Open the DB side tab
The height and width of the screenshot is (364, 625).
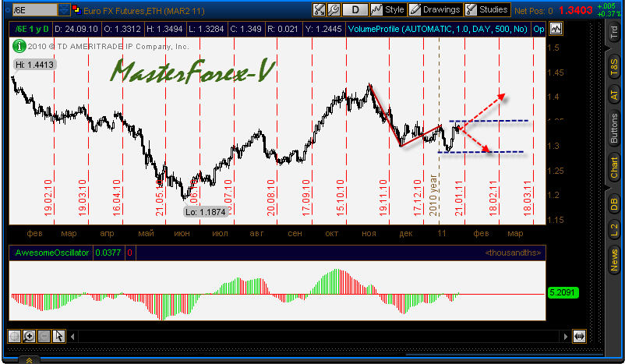pos(614,204)
